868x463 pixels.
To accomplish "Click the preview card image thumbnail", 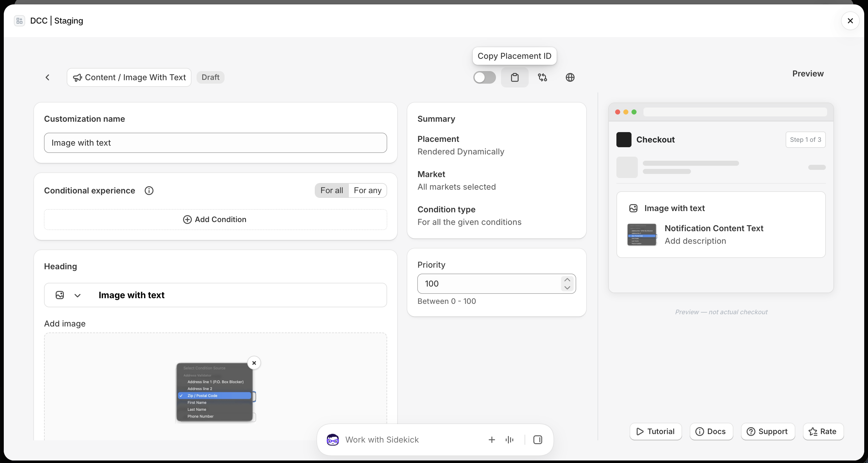I will pos(642,235).
